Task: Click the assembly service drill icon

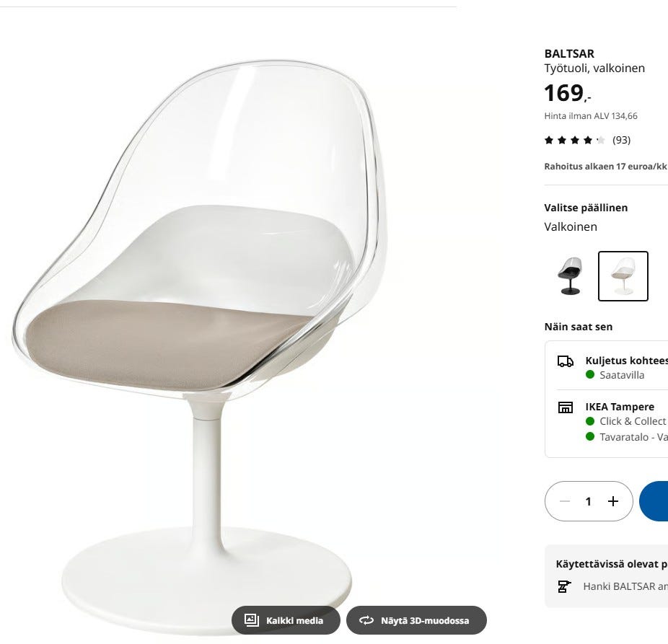Action: click(x=564, y=586)
